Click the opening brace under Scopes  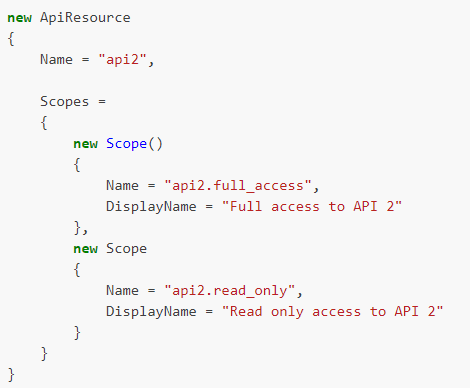pos(44,123)
